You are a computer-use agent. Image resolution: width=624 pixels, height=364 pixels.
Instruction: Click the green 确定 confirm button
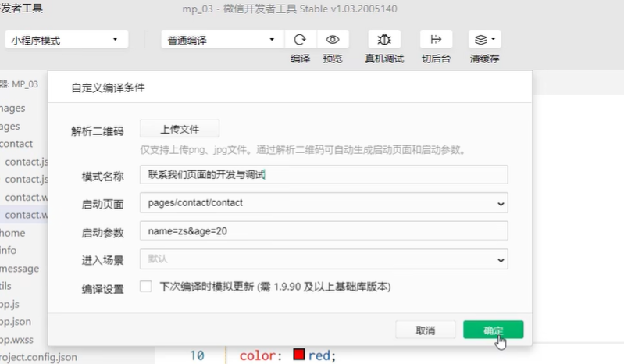pyautogui.click(x=493, y=330)
